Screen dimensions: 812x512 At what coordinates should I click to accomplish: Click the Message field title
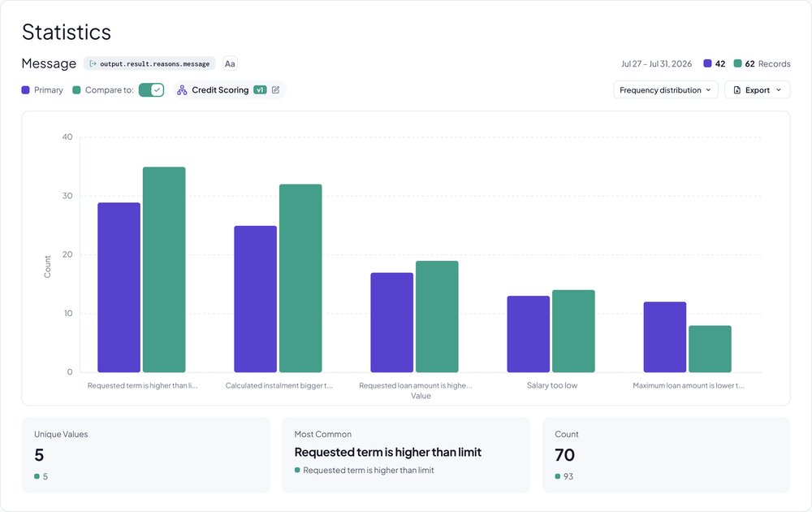(x=49, y=63)
